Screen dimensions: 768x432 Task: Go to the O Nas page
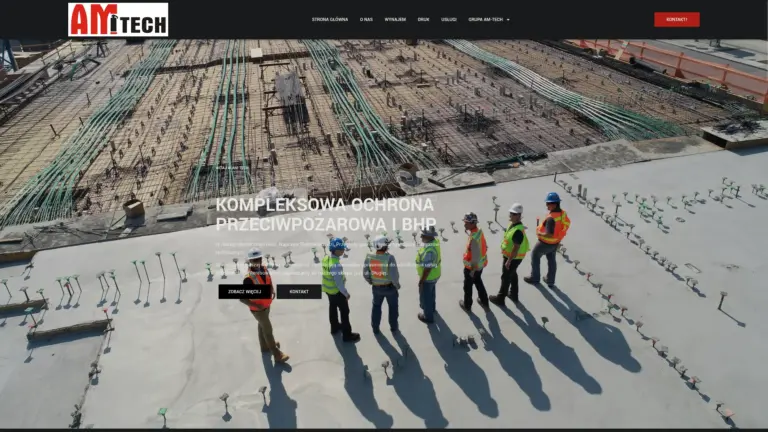[x=366, y=20]
